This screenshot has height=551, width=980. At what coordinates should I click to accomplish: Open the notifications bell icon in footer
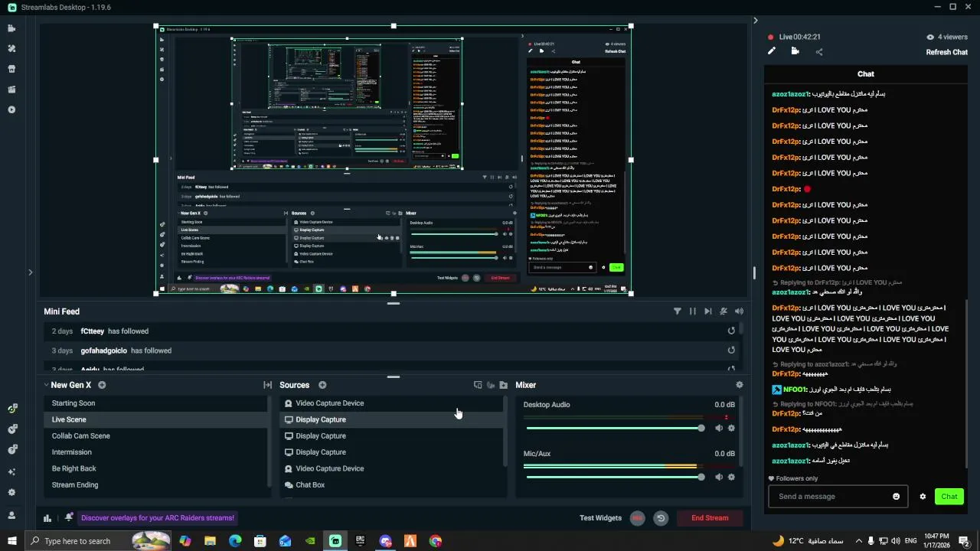(x=69, y=517)
